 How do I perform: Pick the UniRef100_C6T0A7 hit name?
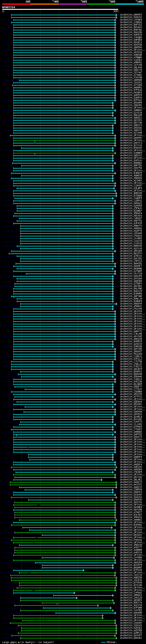point(131,72)
